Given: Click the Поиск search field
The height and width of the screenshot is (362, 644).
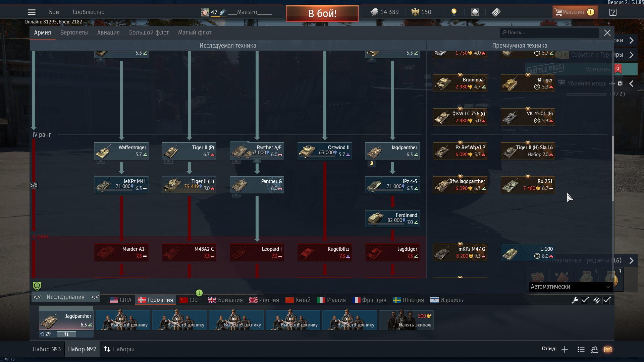Looking at the screenshot, I should click(x=549, y=33).
